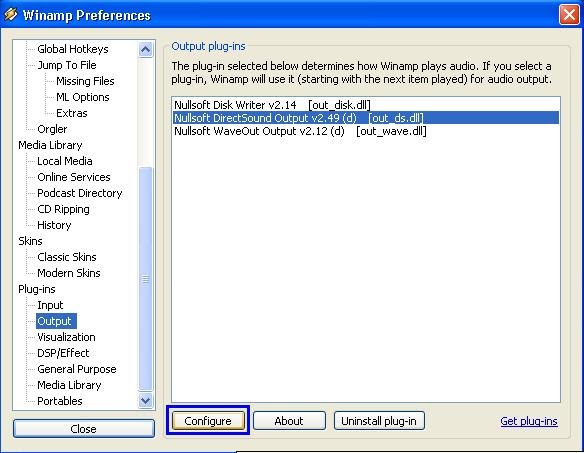Select Visualization in the Plug-ins tree
Viewport: 584px width, 453px height.
[x=66, y=337]
